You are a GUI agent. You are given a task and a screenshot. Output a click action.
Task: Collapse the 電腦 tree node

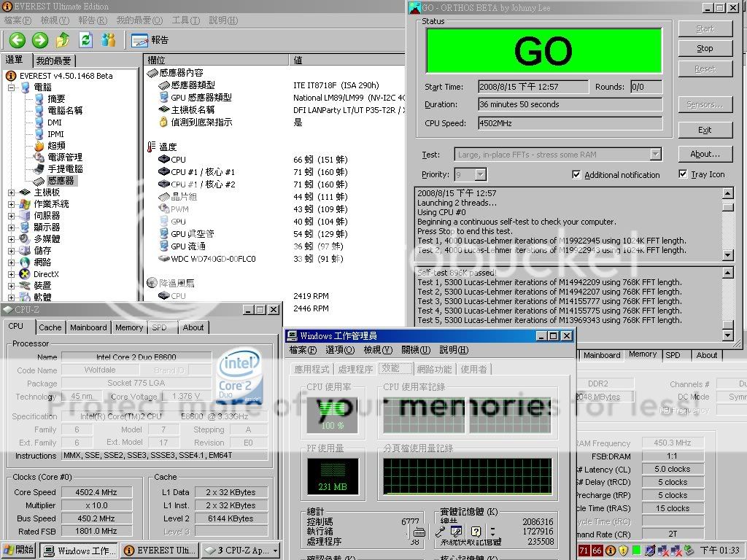tap(12, 87)
